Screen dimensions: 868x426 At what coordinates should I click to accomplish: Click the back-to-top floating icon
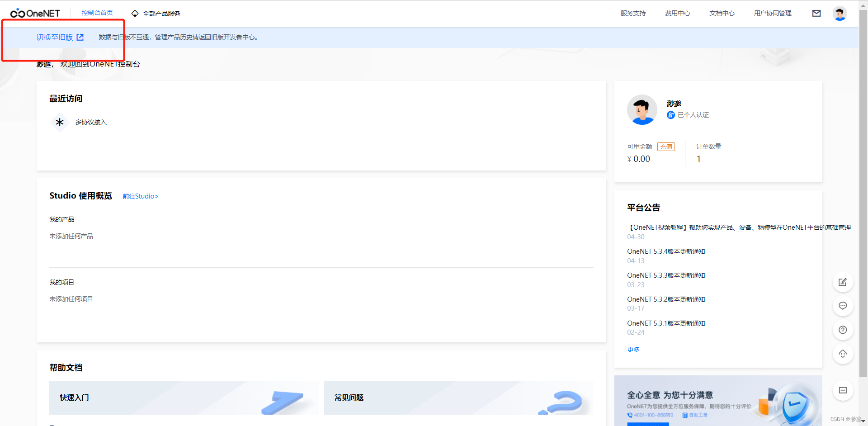[843, 354]
